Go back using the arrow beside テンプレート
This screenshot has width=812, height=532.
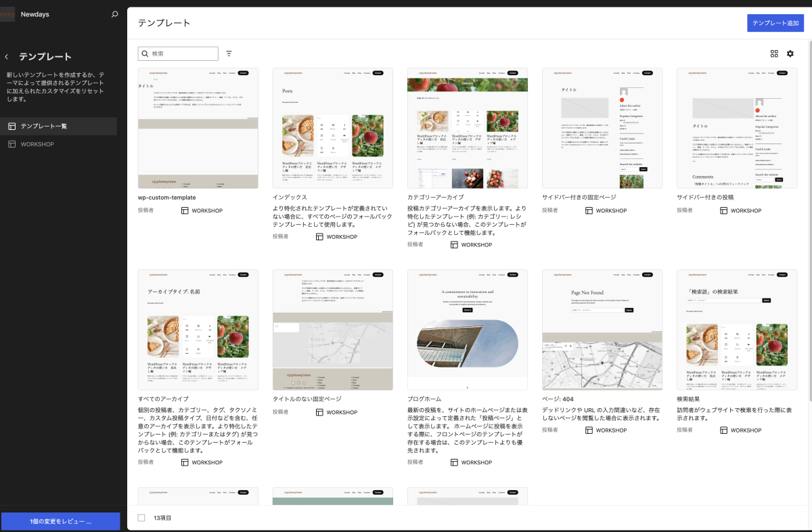7,57
